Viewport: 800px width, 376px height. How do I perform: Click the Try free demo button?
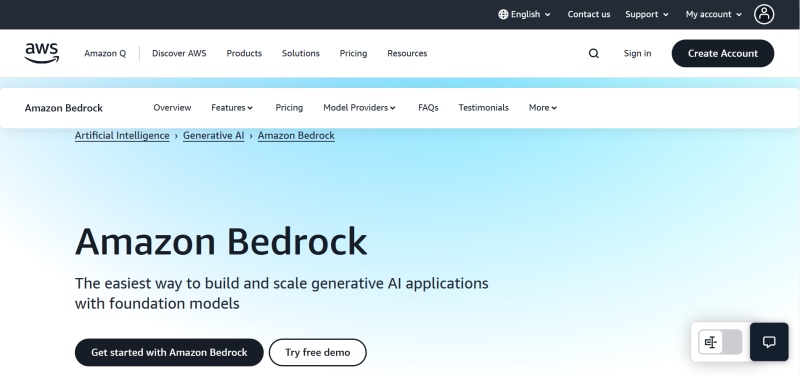(317, 352)
